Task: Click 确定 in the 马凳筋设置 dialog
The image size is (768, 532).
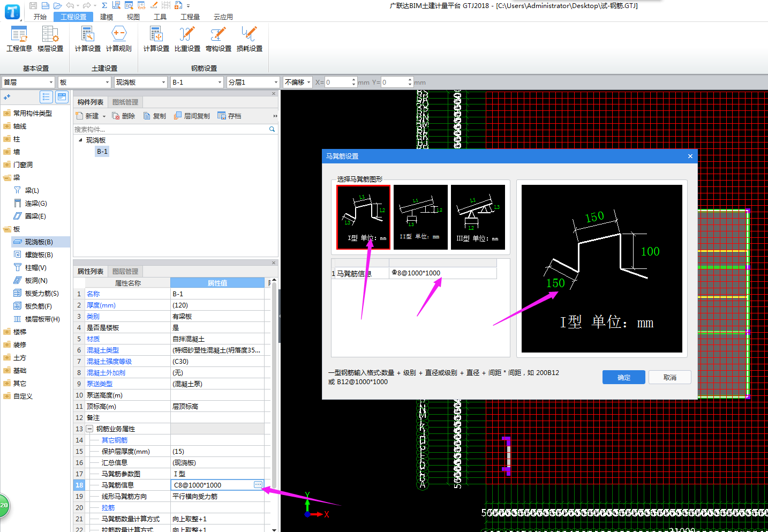Action: [x=624, y=377]
